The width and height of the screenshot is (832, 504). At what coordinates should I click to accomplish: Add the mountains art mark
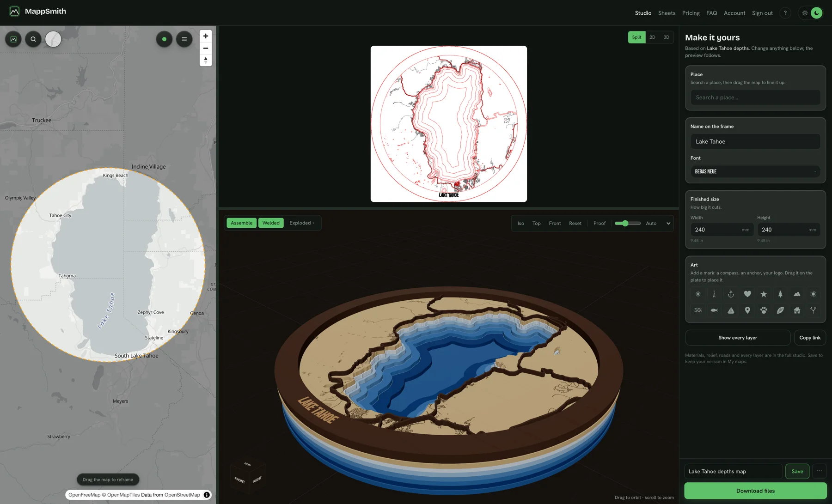(x=797, y=294)
